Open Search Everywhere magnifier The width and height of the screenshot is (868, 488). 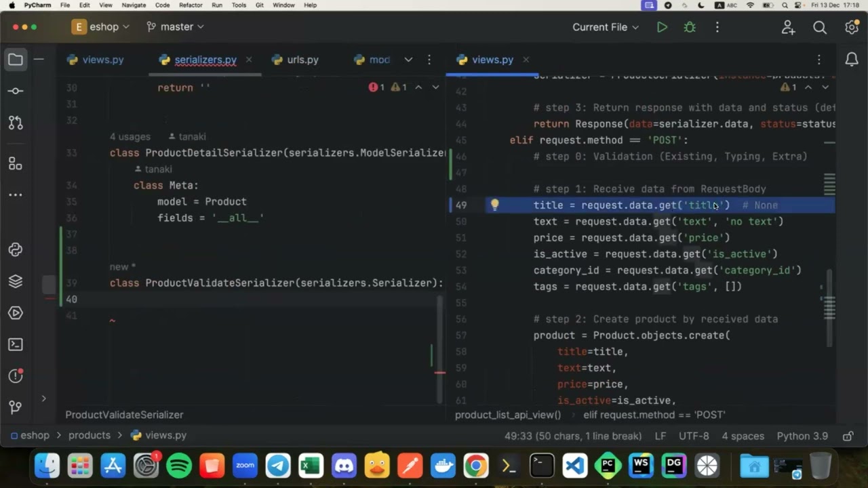coord(820,27)
